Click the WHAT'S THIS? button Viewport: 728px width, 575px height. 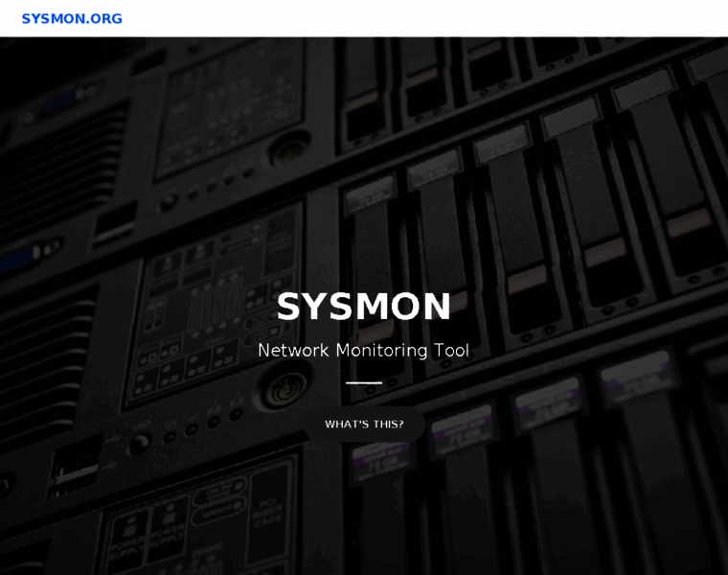coord(364,424)
